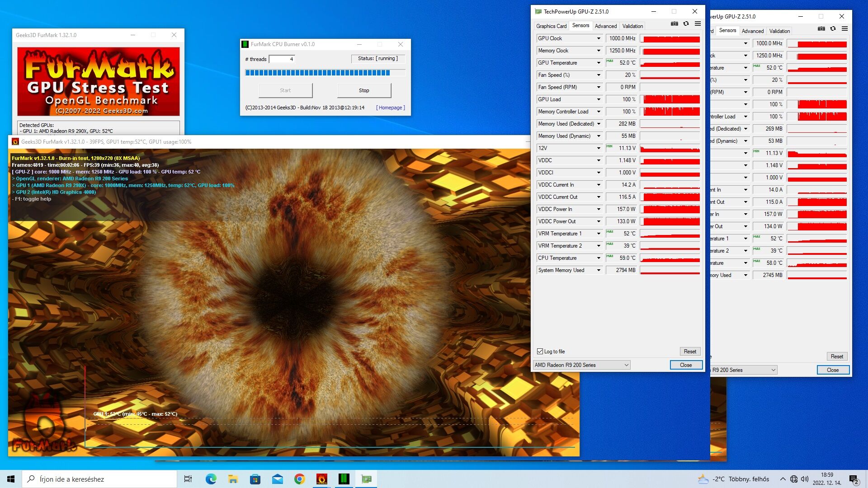Viewport: 868px width, 488px height.
Task: Show hidden tray icons chevron
Action: [783, 479]
